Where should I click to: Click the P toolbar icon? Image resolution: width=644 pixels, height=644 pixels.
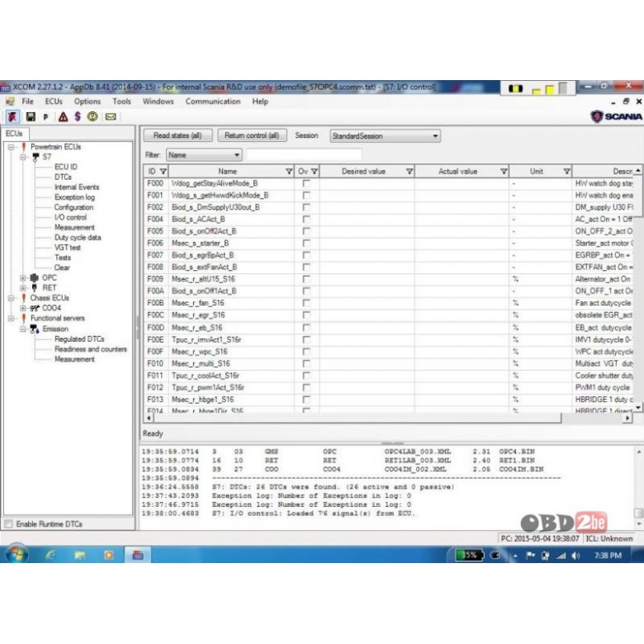pos(45,117)
